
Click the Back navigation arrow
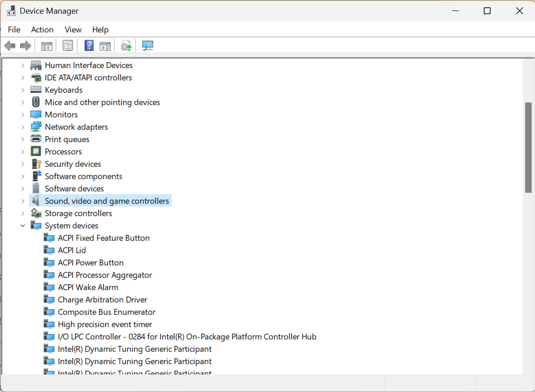tap(10, 45)
